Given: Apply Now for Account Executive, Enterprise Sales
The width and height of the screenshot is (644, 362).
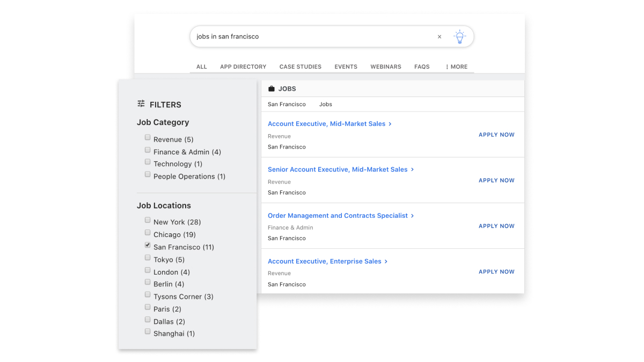Looking at the screenshot, I should [x=496, y=271].
